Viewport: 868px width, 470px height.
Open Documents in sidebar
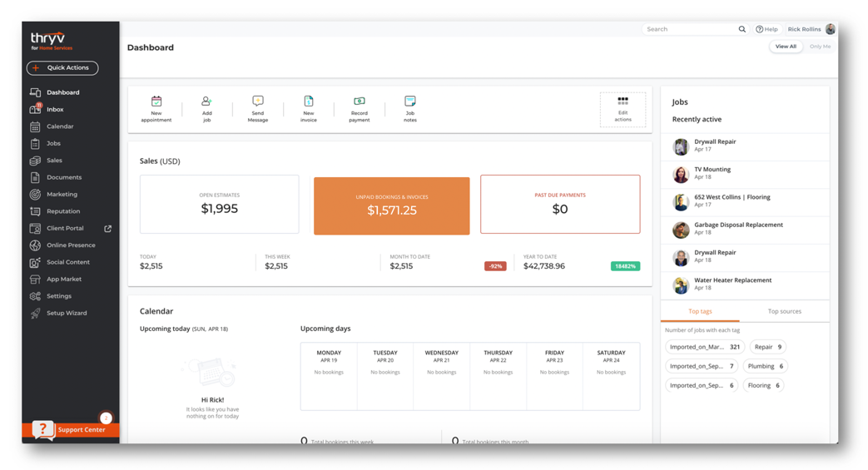pyautogui.click(x=56, y=178)
